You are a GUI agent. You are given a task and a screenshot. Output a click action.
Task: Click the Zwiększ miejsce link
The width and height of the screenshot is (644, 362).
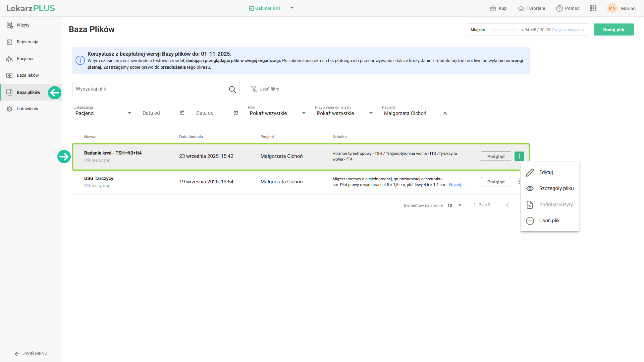click(568, 30)
